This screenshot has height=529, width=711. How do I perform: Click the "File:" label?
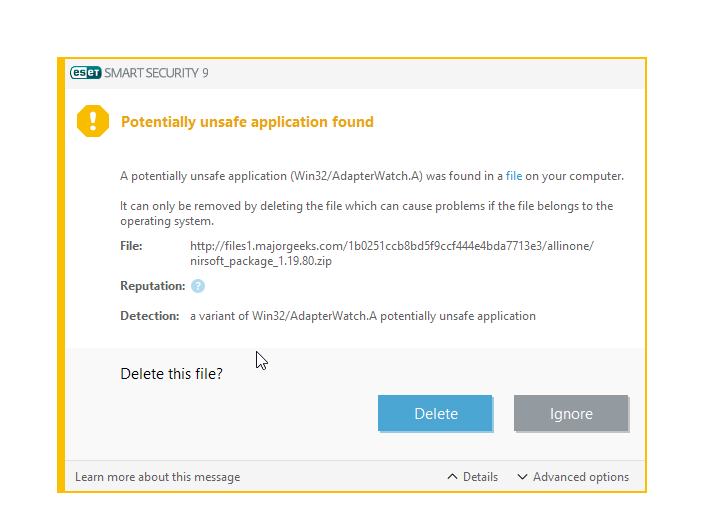131,246
